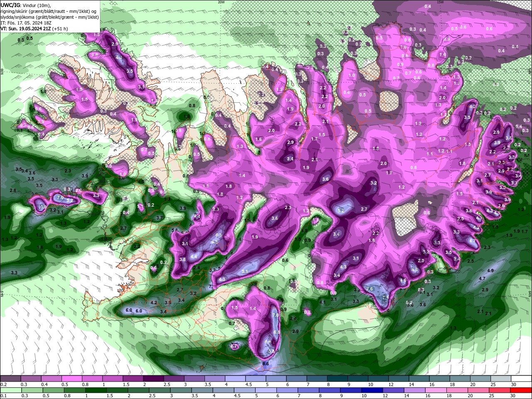
Task: Click the bright red swatch labeled 30, lower legend
Action: click(x=522, y=390)
